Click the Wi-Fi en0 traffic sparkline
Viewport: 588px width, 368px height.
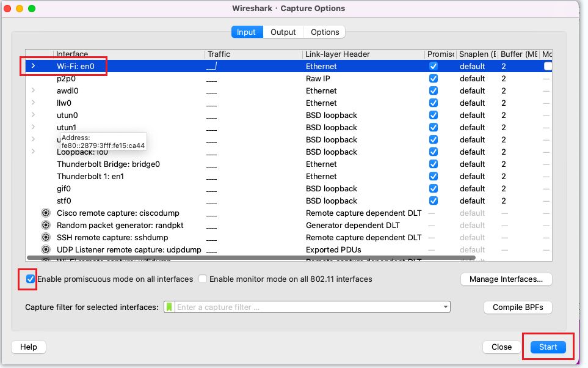(x=212, y=66)
